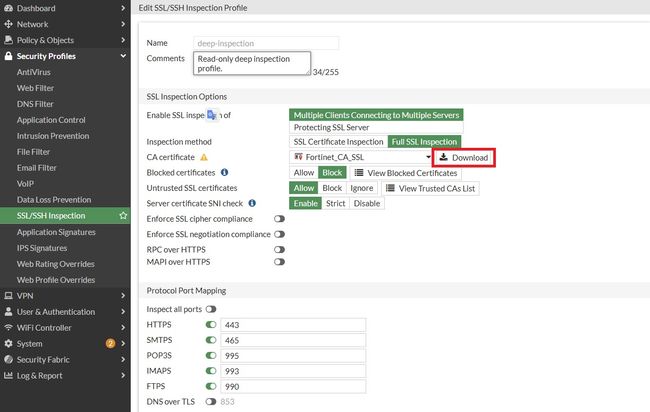Image resolution: width=650 pixels, height=412 pixels.
Task: Click the favorite star on SSL/SSH Inspection
Action: click(x=123, y=216)
